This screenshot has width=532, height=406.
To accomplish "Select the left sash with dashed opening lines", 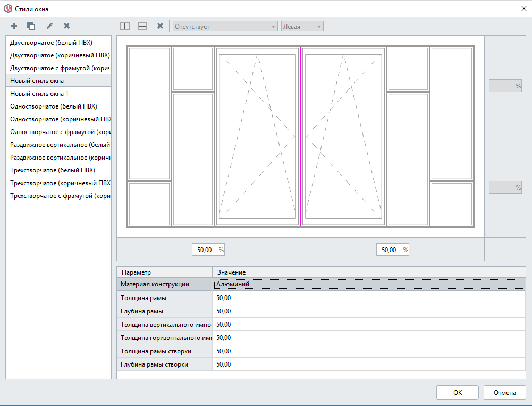I will point(258,137).
